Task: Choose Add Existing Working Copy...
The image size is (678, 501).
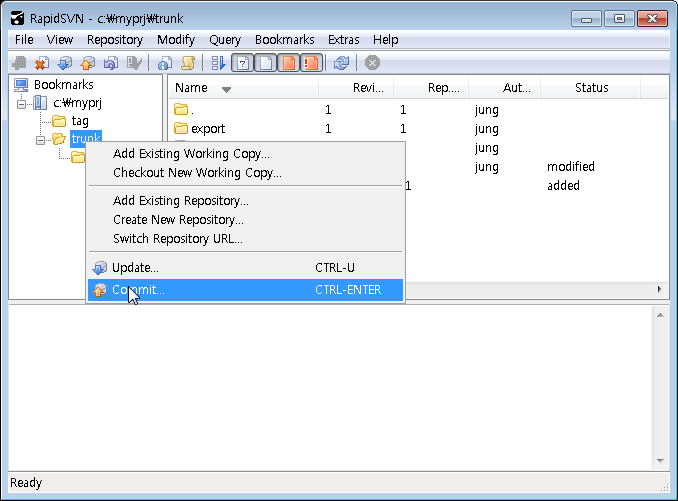Action: [245, 154]
